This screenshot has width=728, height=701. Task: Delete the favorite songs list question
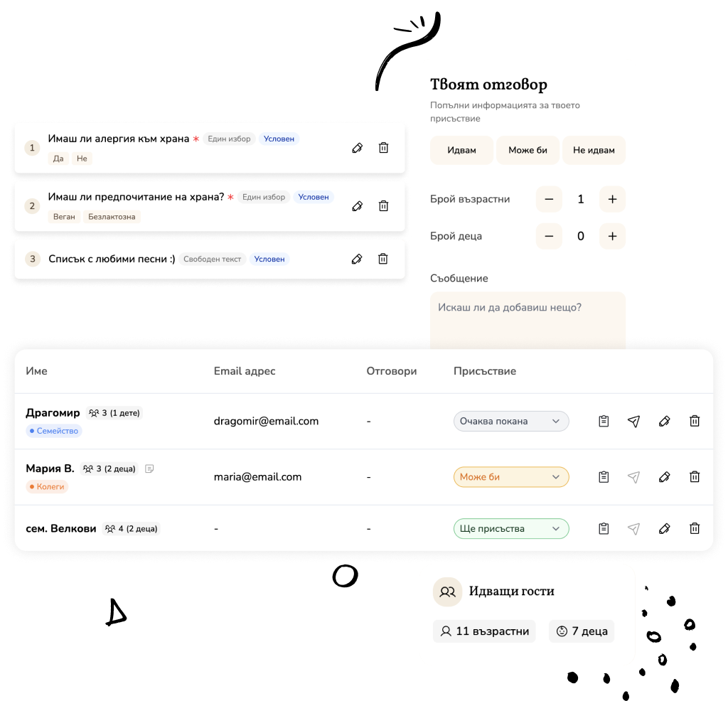point(383,259)
